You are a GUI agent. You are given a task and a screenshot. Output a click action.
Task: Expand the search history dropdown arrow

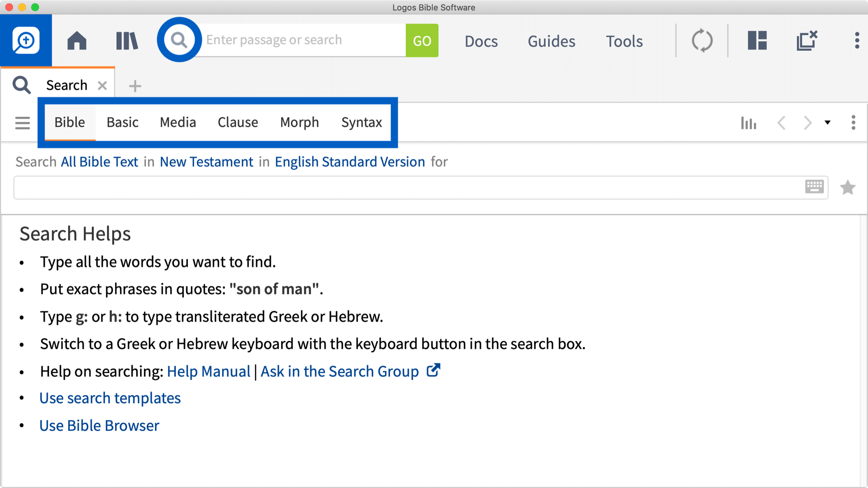point(828,122)
